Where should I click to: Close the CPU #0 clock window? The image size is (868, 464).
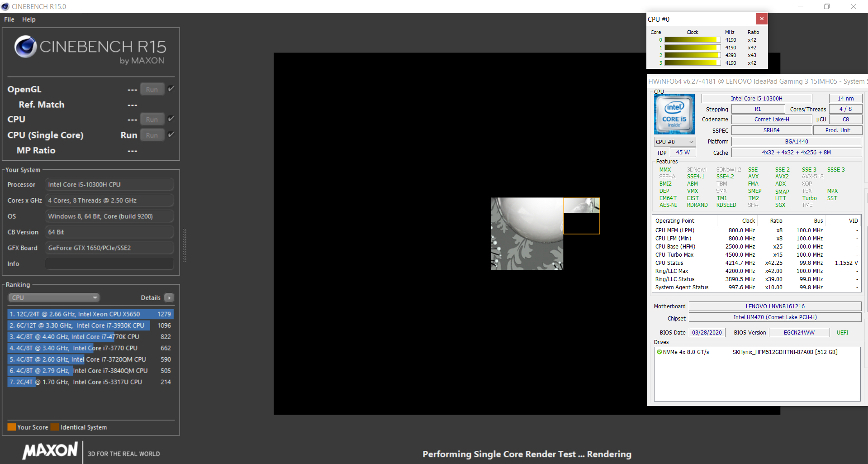click(x=762, y=19)
